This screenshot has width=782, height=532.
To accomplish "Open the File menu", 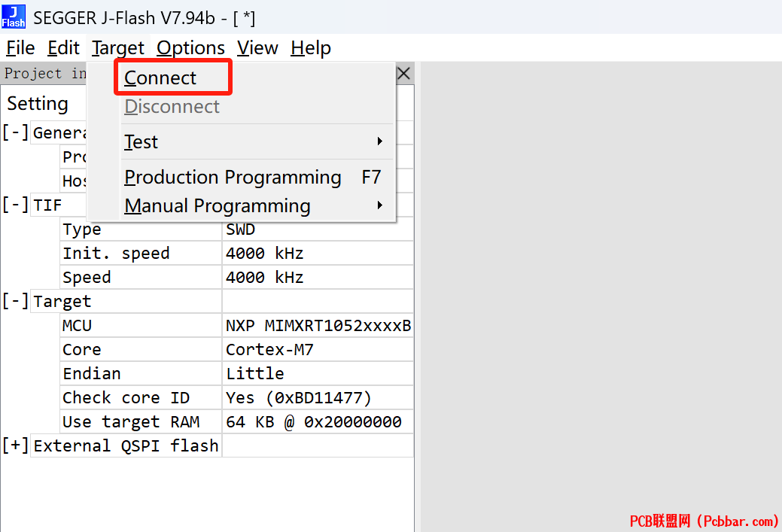I will coord(20,48).
